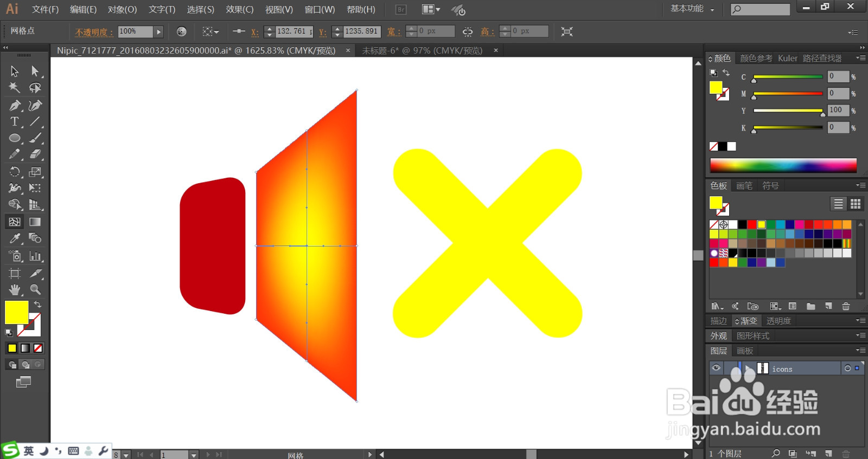Switch to the 未标题-6 document tab
868x459 pixels.
(x=422, y=50)
